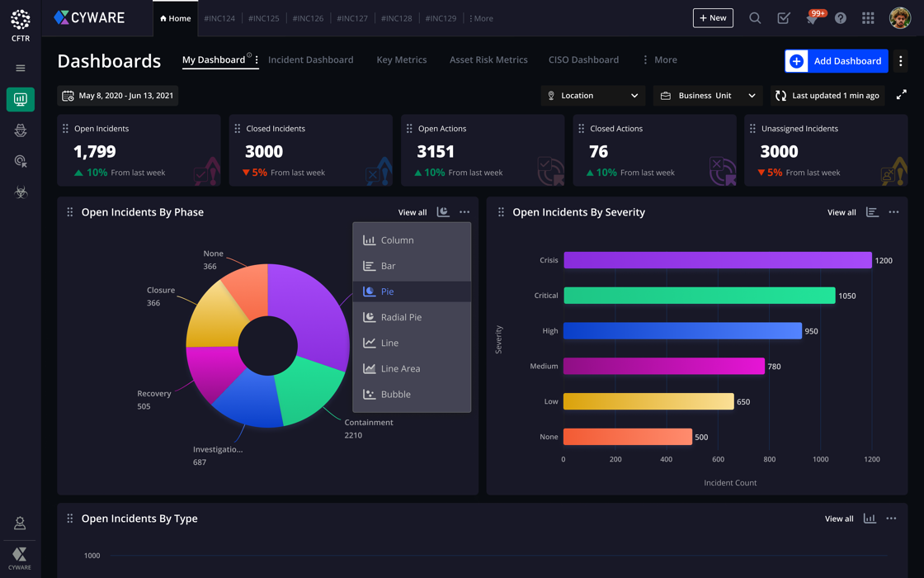Click chart type icon in Open Incidents By Type
This screenshot has height=578, width=924.
coord(870,519)
